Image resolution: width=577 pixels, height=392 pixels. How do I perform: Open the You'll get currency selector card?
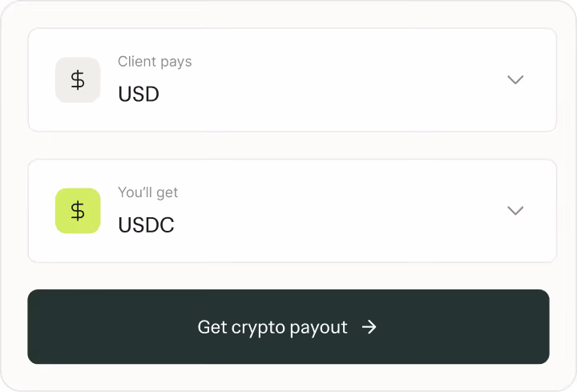[x=292, y=211]
